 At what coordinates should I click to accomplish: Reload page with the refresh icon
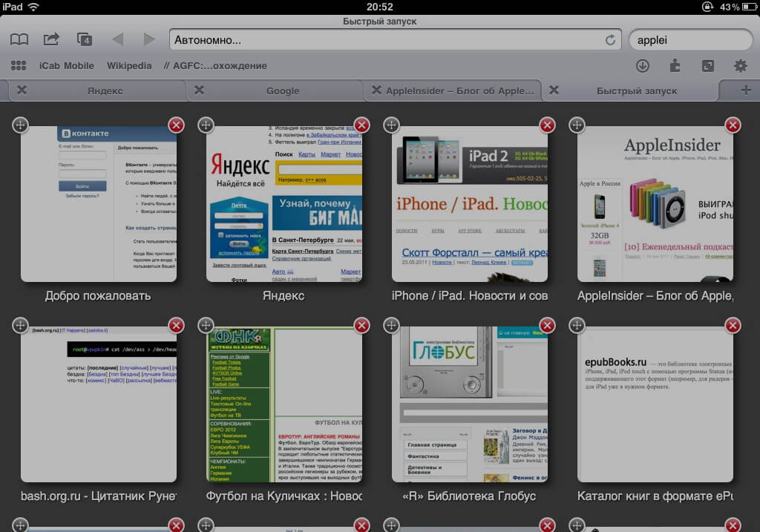610,40
